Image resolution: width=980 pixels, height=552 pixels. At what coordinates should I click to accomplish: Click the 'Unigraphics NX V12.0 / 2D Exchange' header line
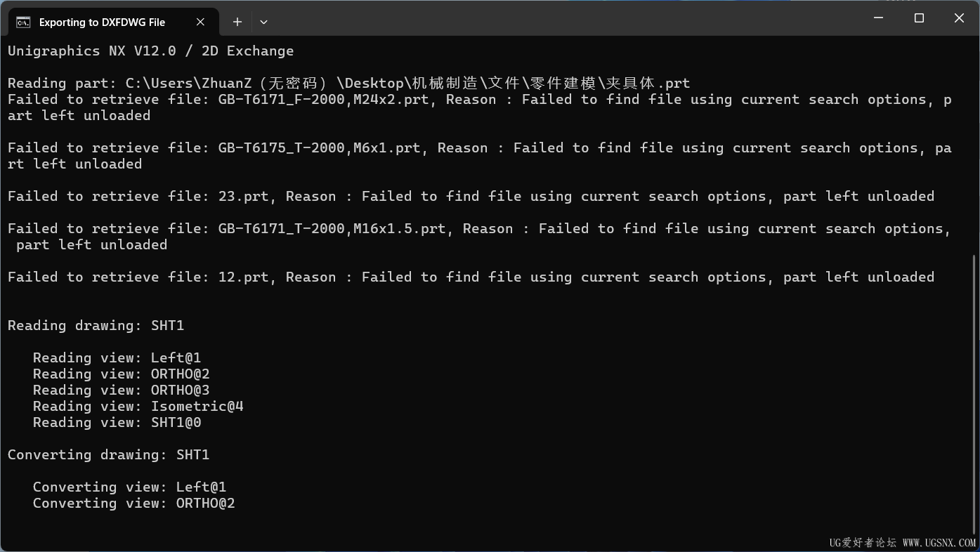[150, 51]
